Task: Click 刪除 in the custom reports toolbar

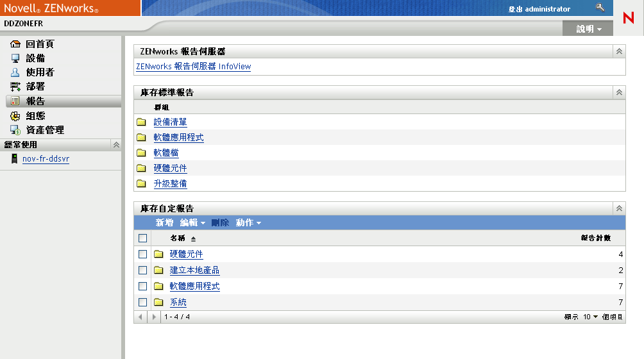Action: 220,223
